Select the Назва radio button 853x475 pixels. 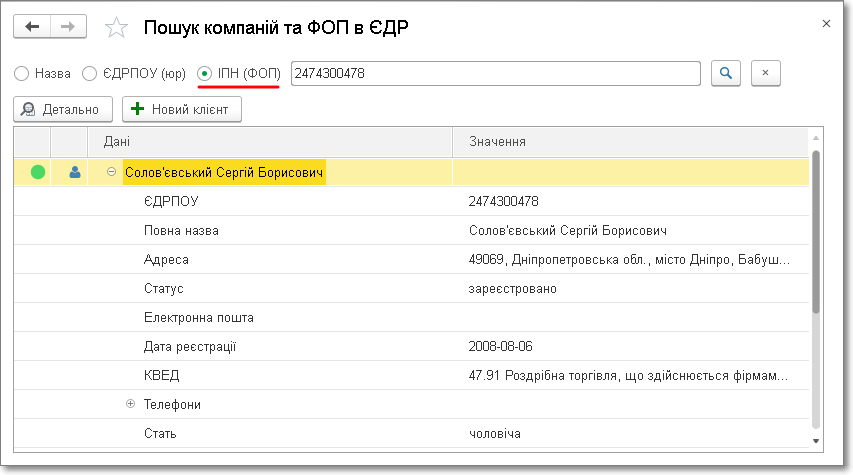[22, 74]
